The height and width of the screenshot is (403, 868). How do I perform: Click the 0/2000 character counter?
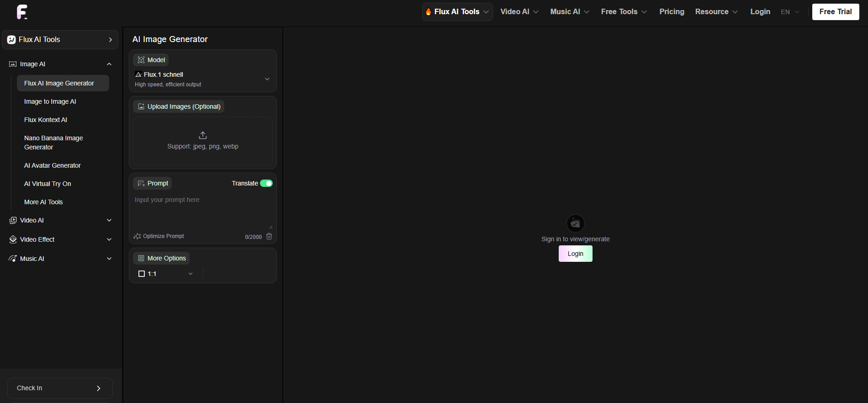254,237
